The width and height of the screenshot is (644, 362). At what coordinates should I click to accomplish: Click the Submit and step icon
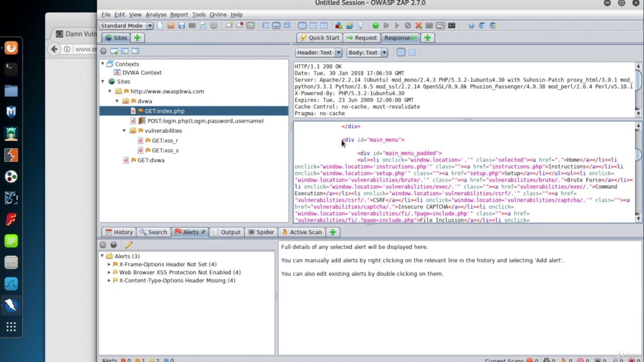coord(386,26)
